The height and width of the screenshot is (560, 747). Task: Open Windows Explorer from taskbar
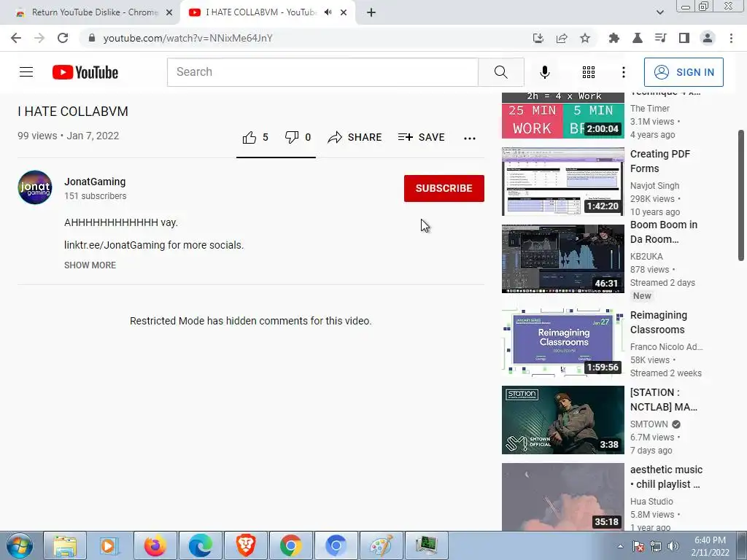tap(65, 545)
